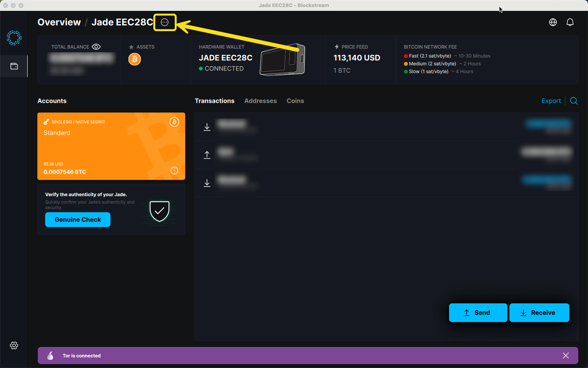Start the Genuine Check
Screen dimensions: 588x368
[x=78, y=220]
